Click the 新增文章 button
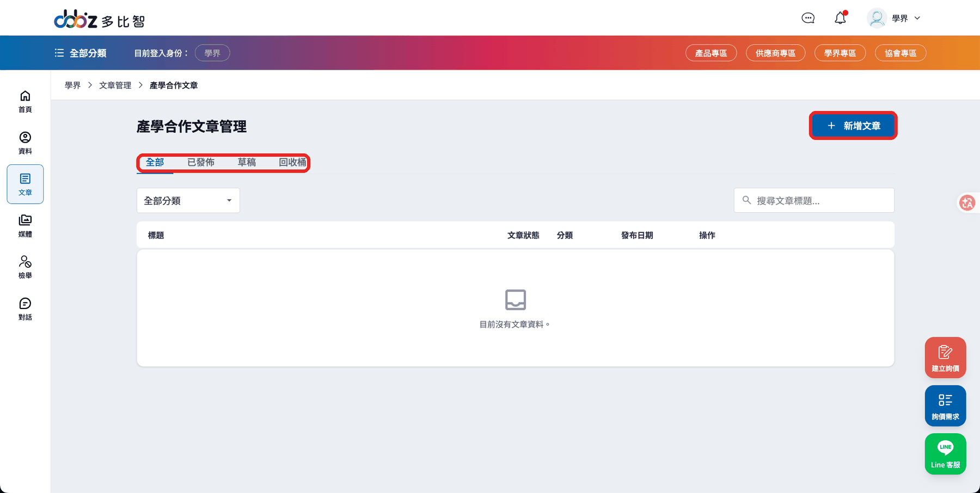 click(853, 126)
